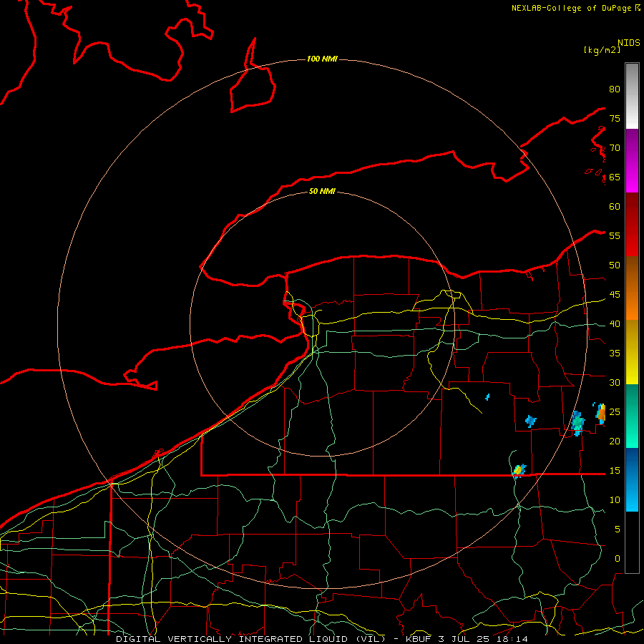
Task: Pick the black bottom segment of the color bar
Action: (632, 542)
